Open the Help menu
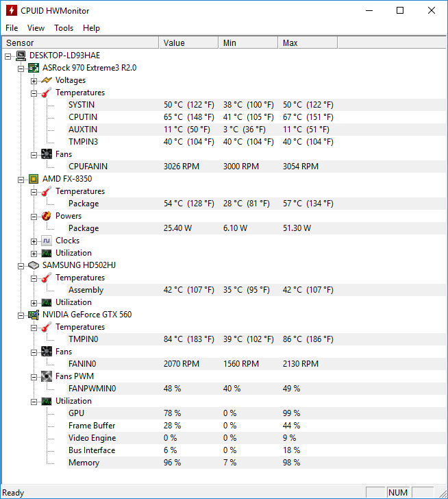This screenshot has height=499, width=448. (91, 28)
